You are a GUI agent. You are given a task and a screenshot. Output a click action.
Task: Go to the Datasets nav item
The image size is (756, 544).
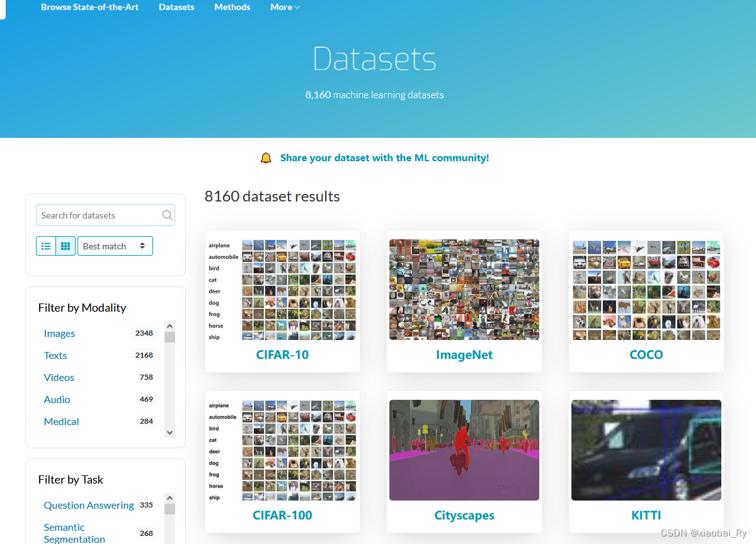(x=176, y=7)
